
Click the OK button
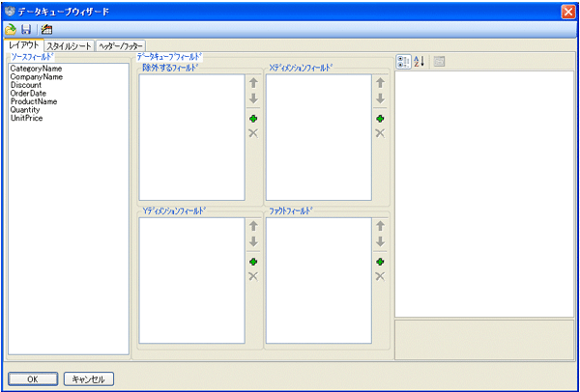coord(33,379)
